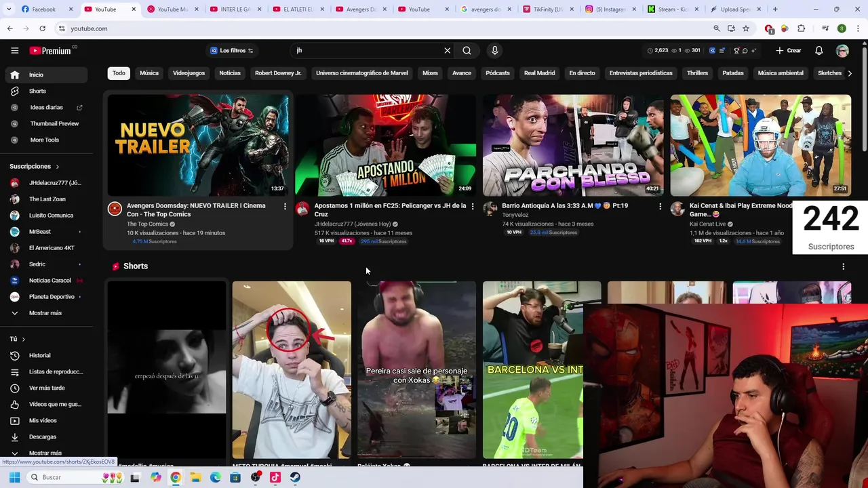
Task: Open File Explorer from the taskbar
Action: [x=195, y=477]
